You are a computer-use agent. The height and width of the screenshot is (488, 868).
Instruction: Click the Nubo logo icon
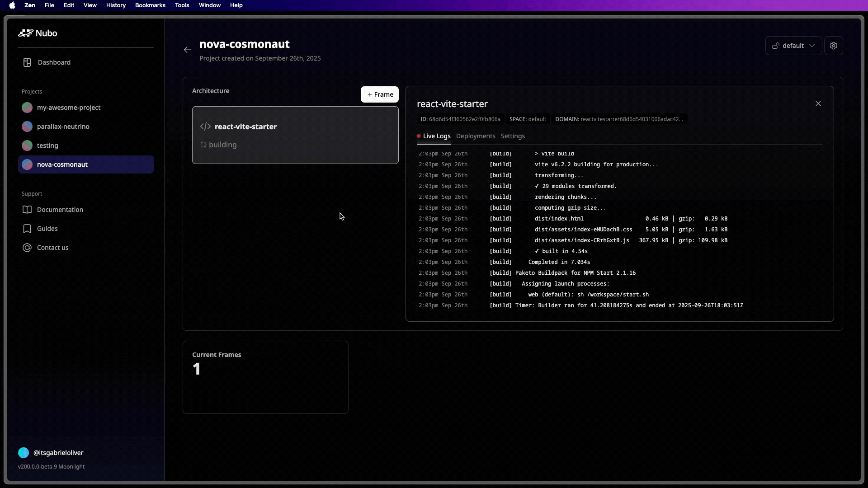click(x=26, y=33)
